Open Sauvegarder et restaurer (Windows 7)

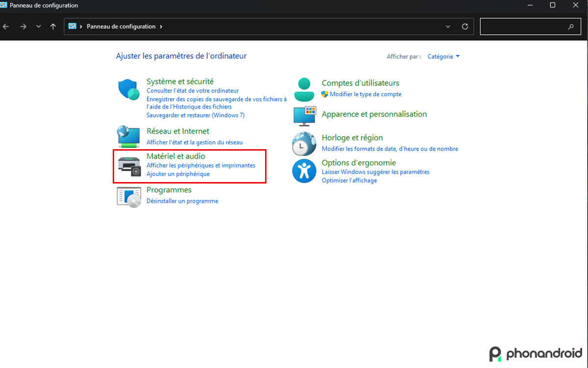coord(195,115)
